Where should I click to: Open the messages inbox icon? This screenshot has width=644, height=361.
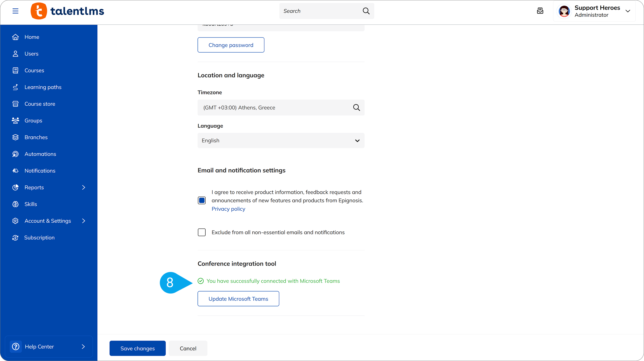540,11
